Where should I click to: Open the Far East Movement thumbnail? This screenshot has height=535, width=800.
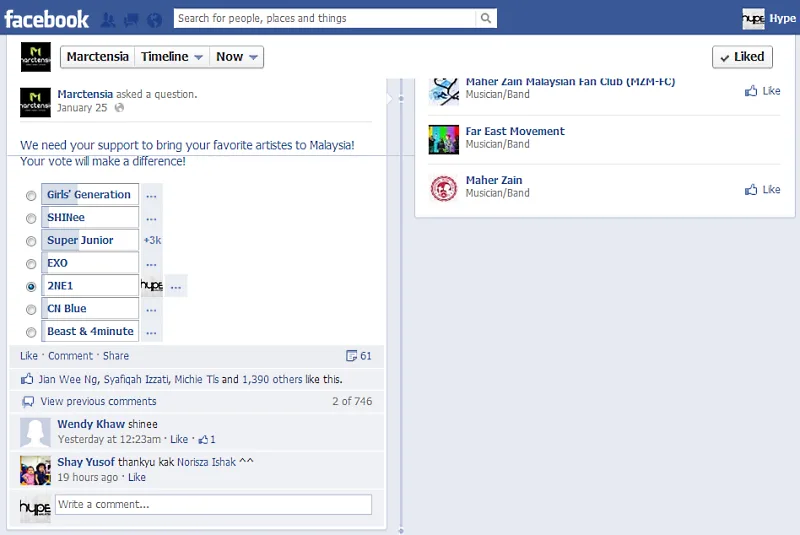tap(444, 139)
